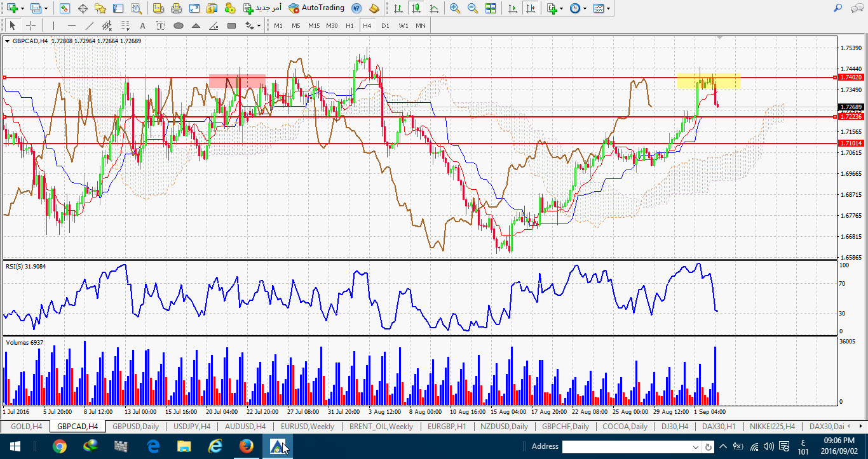Switch timeframe to H1

pyautogui.click(x=349, y=25)
